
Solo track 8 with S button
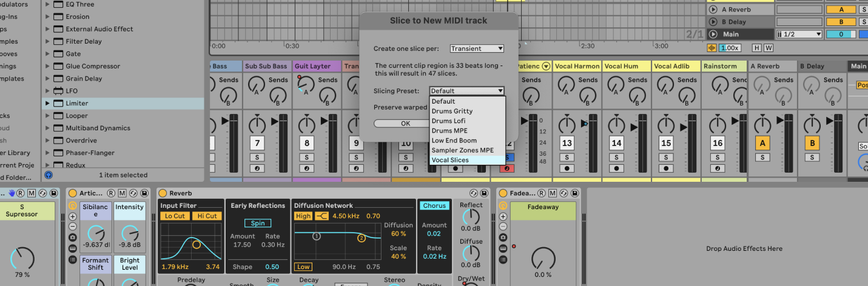pos(307,158)
